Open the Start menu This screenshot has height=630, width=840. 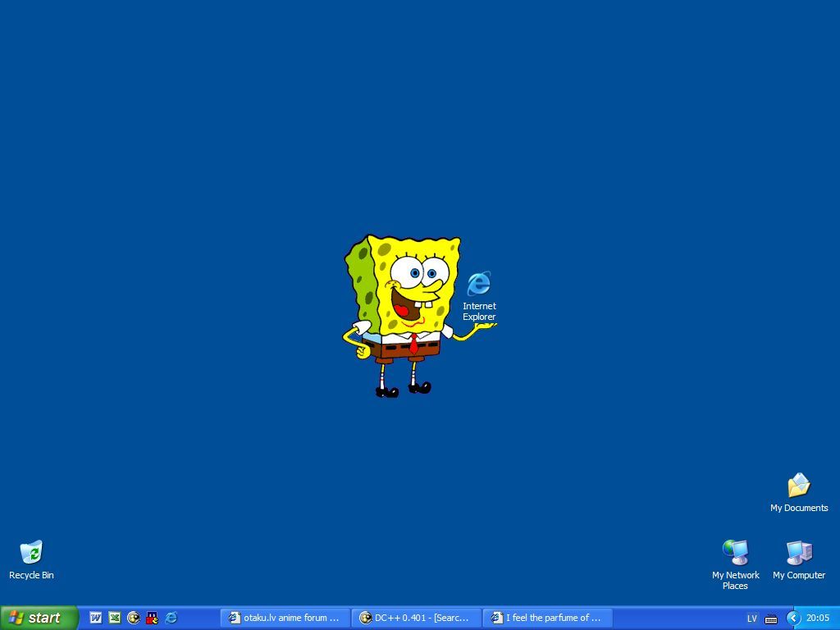39,618
